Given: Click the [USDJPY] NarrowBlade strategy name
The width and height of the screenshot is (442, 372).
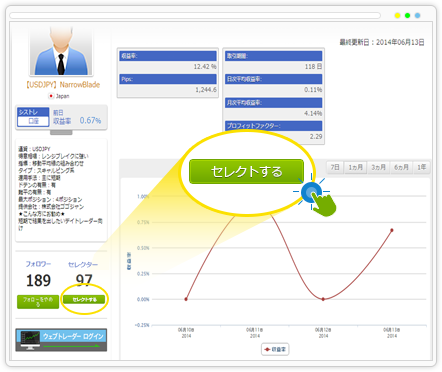Looking at the screenshot, I should pos(63,85).
